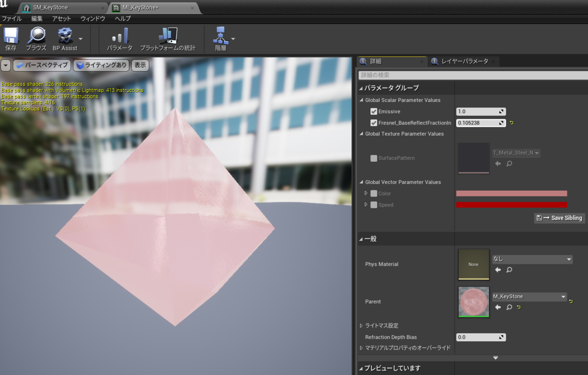Viewport: 588px width, 375px height.
Task: Click the 階層 hierarchy toolbar icon
Action: click(x=221, y=35)
